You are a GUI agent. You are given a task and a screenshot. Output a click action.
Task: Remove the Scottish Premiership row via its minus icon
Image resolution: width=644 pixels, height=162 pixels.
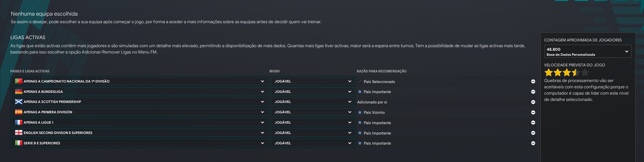coord(533,102)
